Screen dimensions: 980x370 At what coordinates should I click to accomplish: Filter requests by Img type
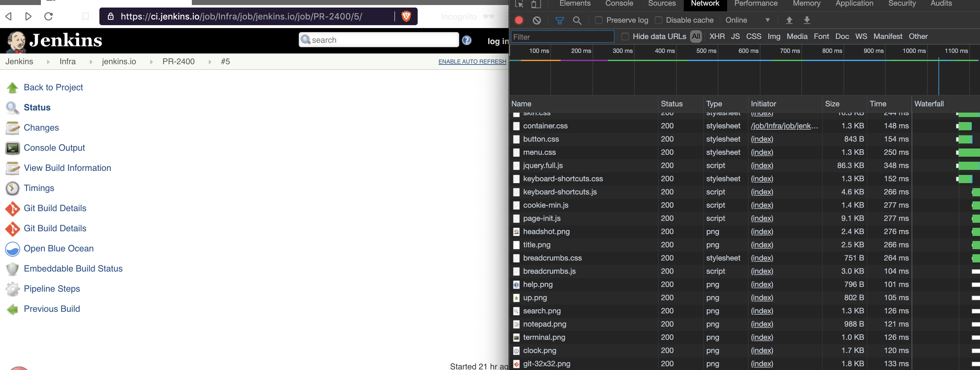pyautogui.click(x=774, y=36)
